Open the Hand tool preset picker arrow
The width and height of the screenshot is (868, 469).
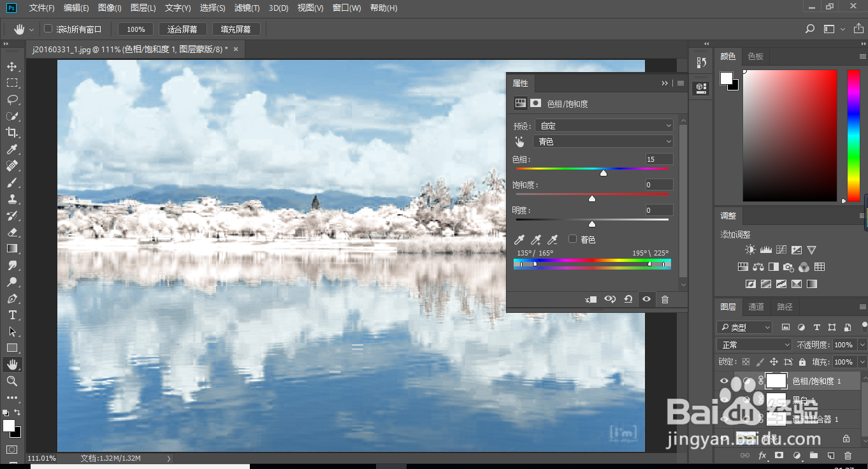[x=31, y=29]
